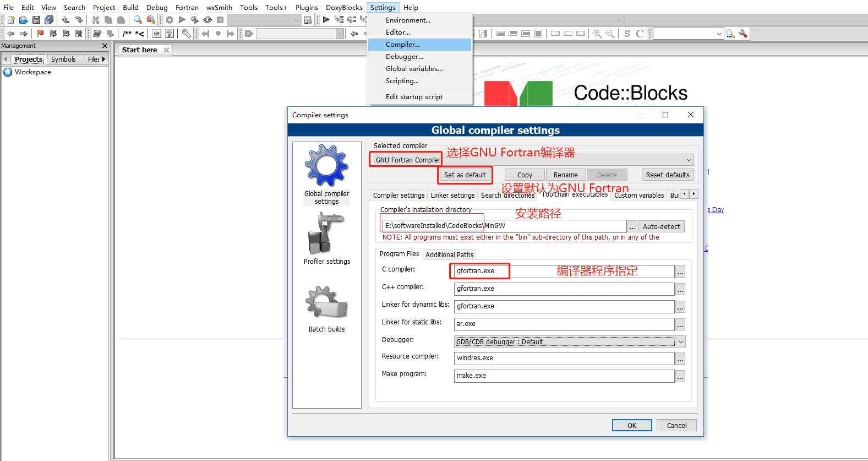Open the Selected compiler dropdown
This screenshot has width=868, height=461.
[x=532, y=160]
